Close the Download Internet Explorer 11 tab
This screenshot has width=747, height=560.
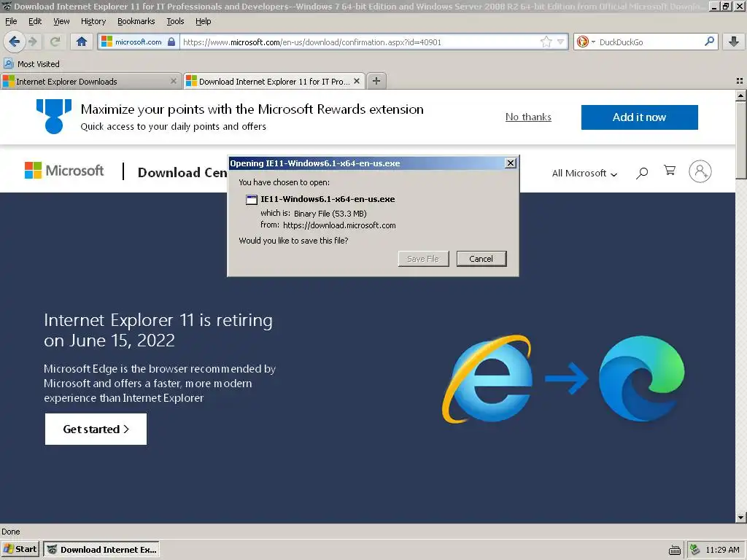coord(357,82)
